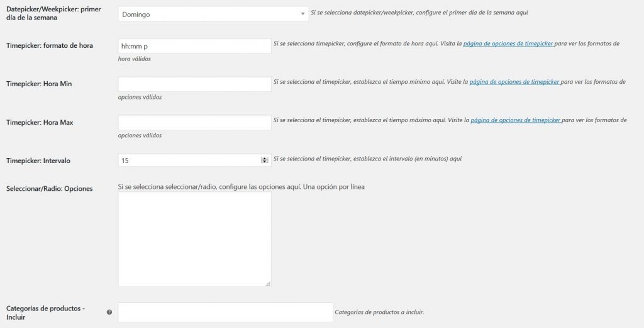
Task: Click the help icon beside Categorías de productos
Action: [x=109, y=312]
